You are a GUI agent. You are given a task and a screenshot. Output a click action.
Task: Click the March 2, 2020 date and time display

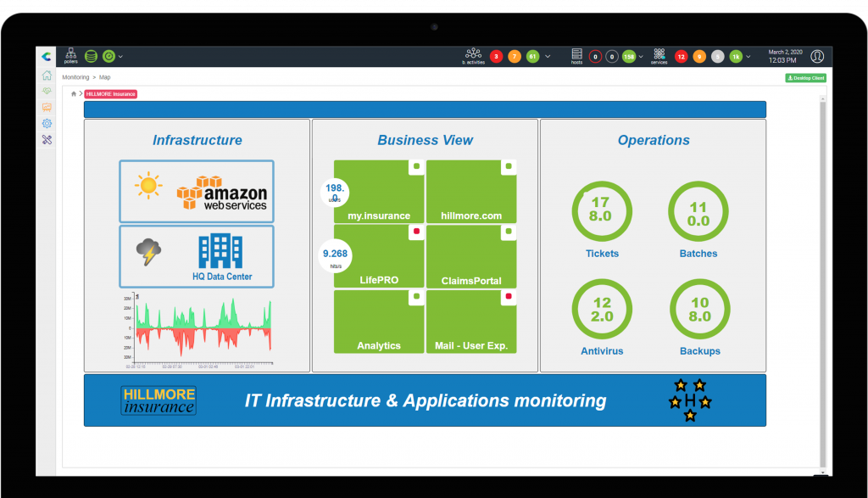784,56
